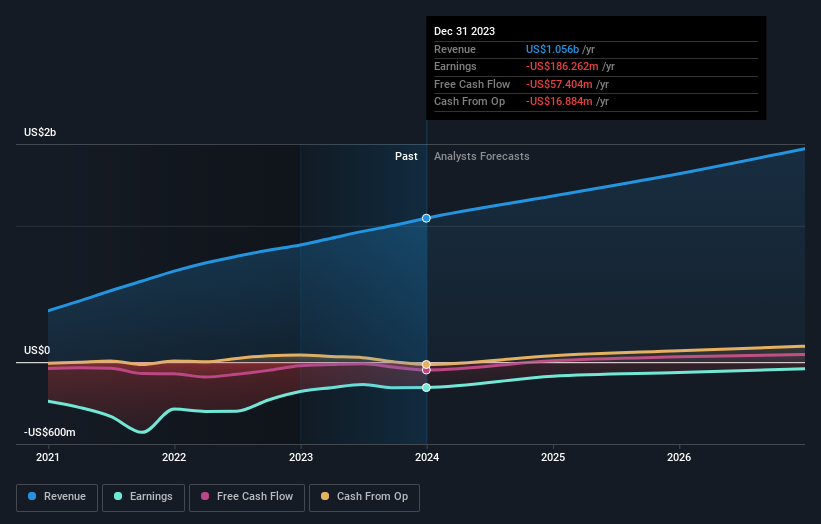Screen dimensions: 821x524
Task: Toggle the Free Cash Flow legend series
Action: point(247,497)
